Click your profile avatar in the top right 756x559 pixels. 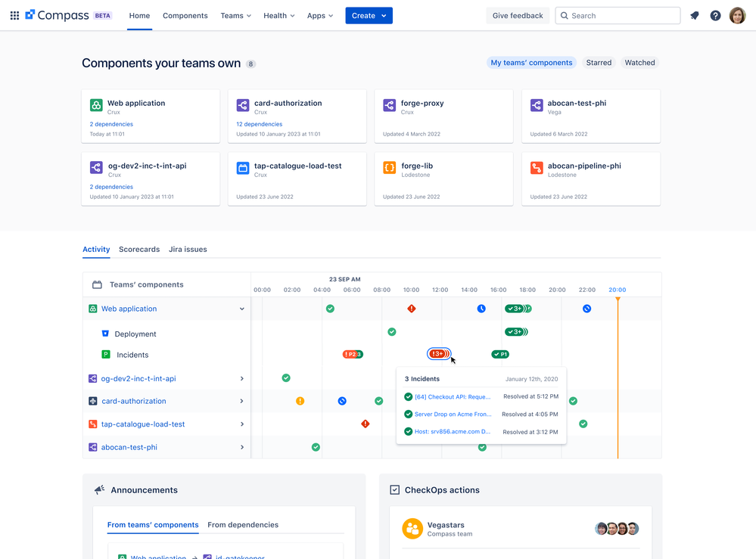tap(737, 15)
